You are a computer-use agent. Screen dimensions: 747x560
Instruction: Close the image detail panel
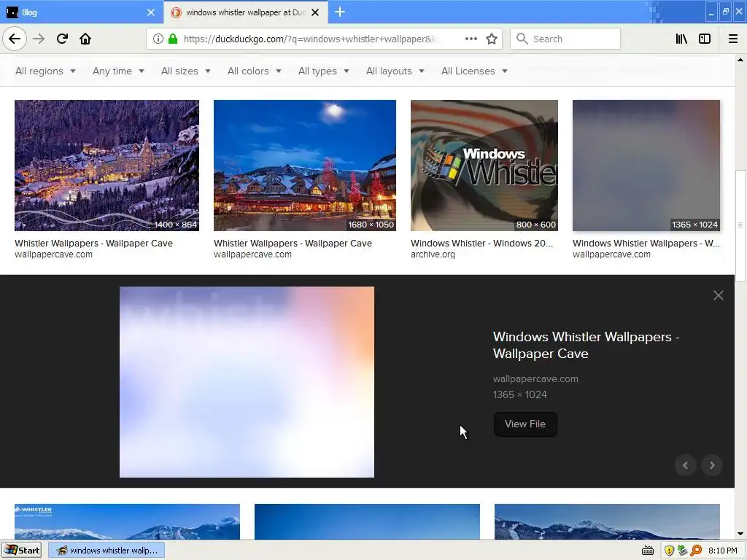(719, 295)
